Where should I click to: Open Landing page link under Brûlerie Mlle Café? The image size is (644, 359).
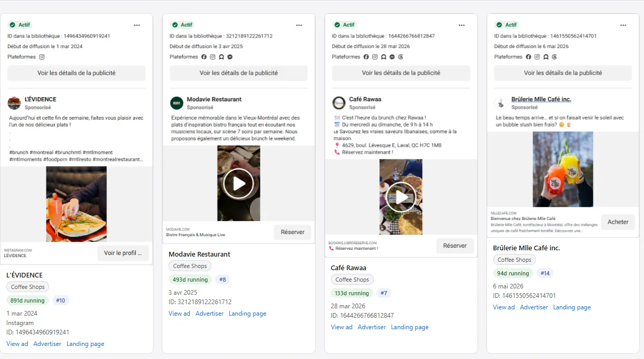pos(573,307)
